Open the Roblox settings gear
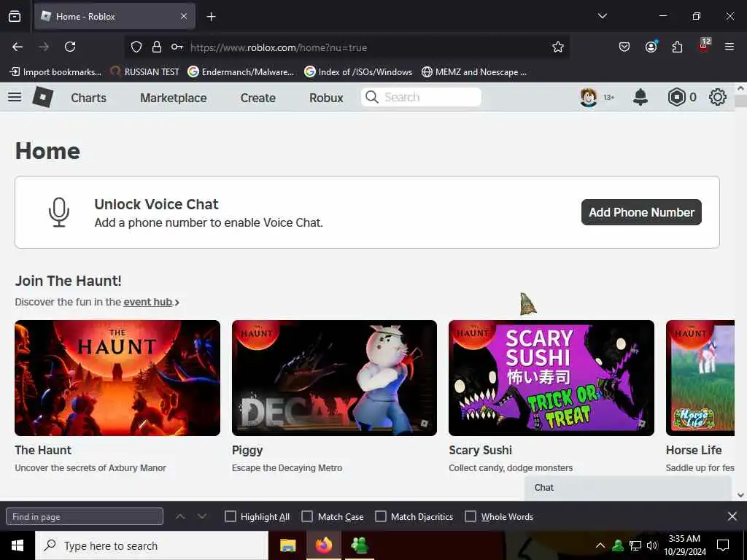 tap(718, 97)
